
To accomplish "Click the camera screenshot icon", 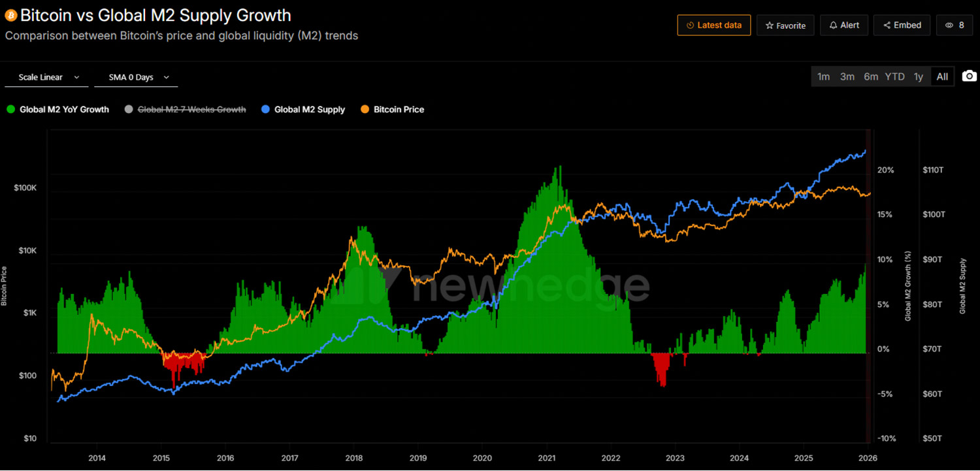I will point(970,76).
